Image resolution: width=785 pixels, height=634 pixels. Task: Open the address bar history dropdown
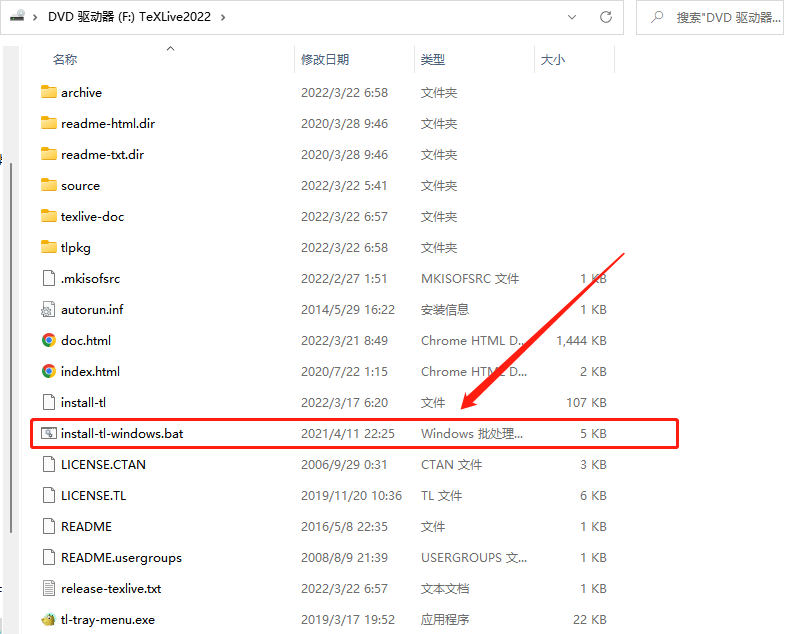point(572,17)
